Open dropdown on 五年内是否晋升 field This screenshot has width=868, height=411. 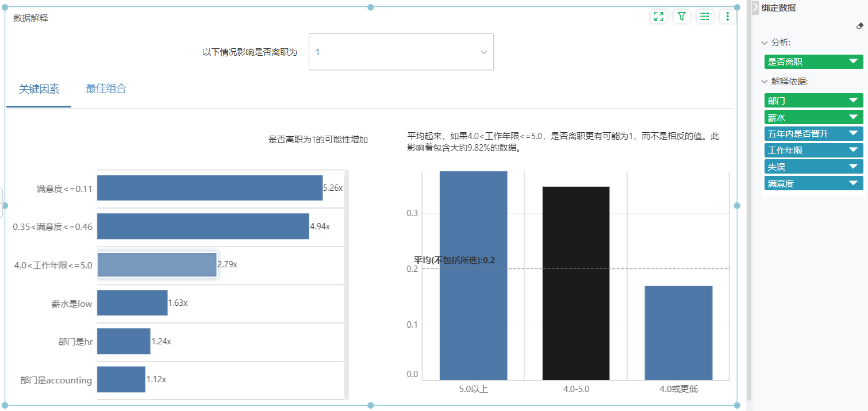(853, 134)
